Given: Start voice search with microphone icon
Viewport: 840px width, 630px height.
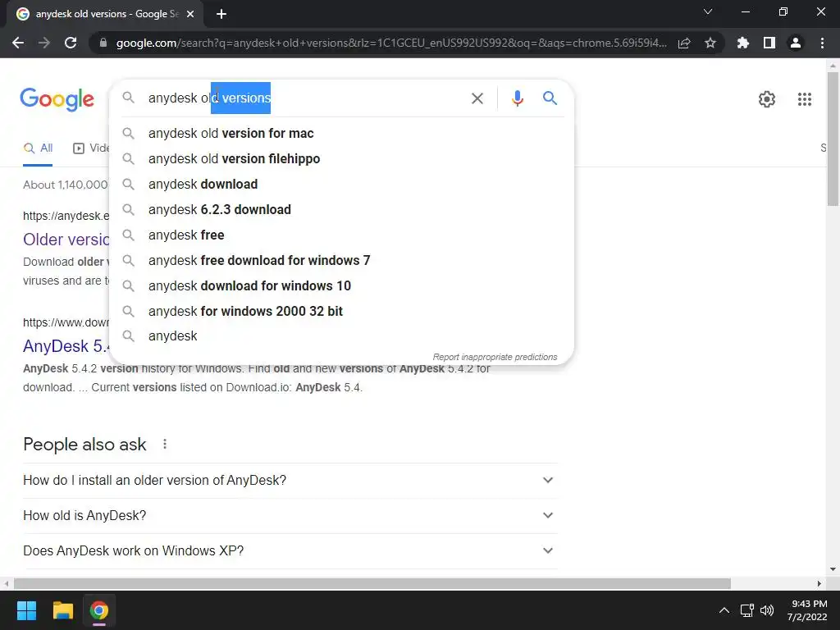Looking at the screenshot, I should pos(517,98).
